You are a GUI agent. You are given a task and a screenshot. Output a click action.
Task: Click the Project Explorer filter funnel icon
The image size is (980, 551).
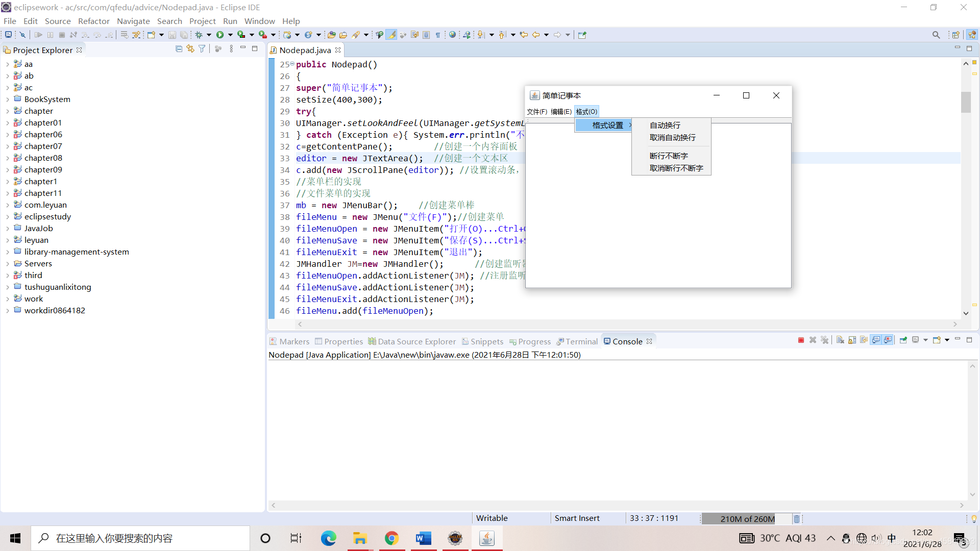click(x=202, y=49)
